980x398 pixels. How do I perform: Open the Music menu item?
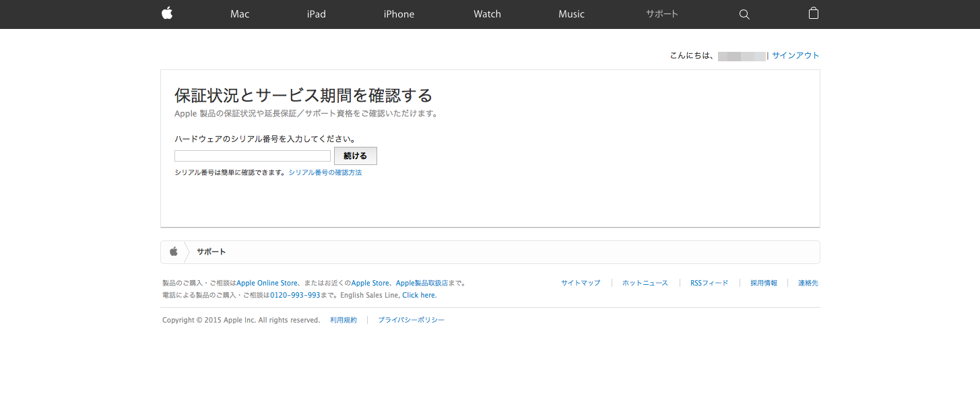(x=571, y=14)
